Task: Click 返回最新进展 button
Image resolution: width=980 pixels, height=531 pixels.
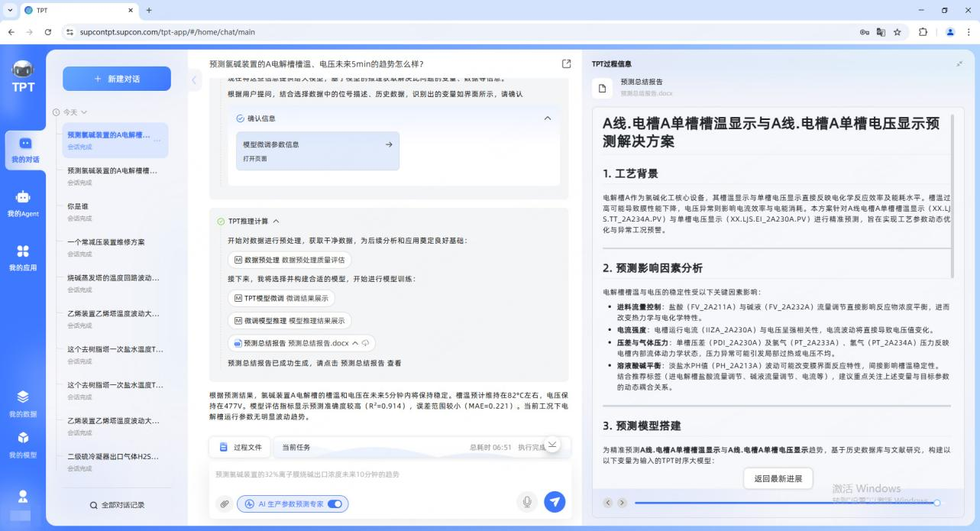Action: (x=778, y=479)
